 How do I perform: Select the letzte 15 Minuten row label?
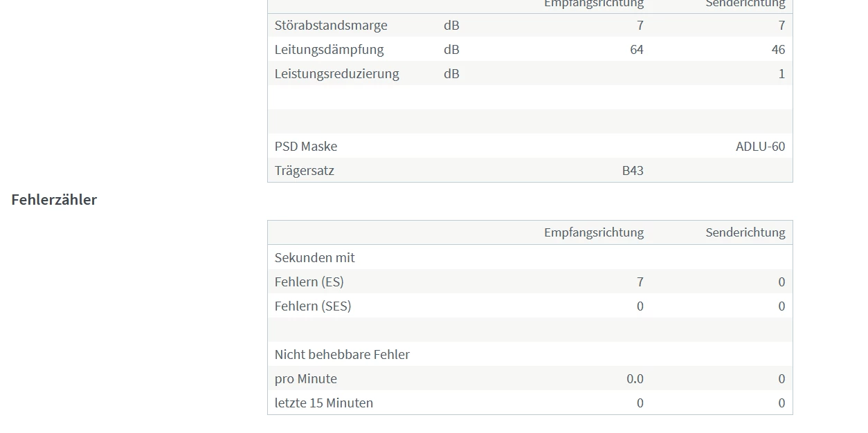324,403
